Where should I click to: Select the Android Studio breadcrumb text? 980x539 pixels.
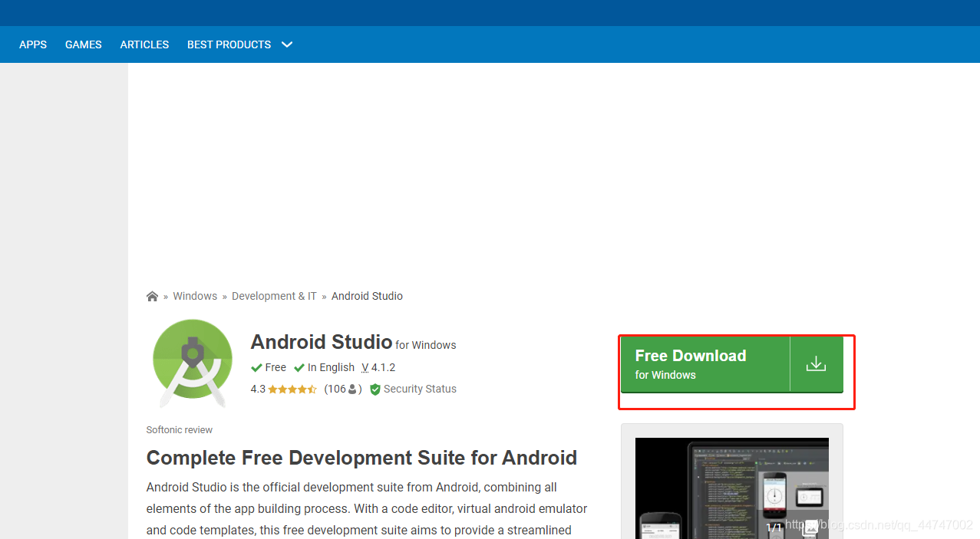367,296
